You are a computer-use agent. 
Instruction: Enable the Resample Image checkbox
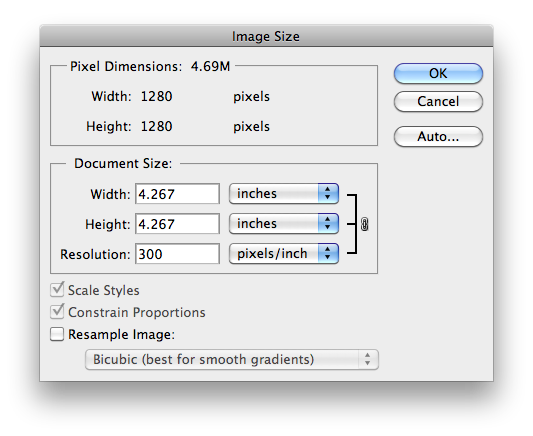pyautogui.click(x=57, y=334)
